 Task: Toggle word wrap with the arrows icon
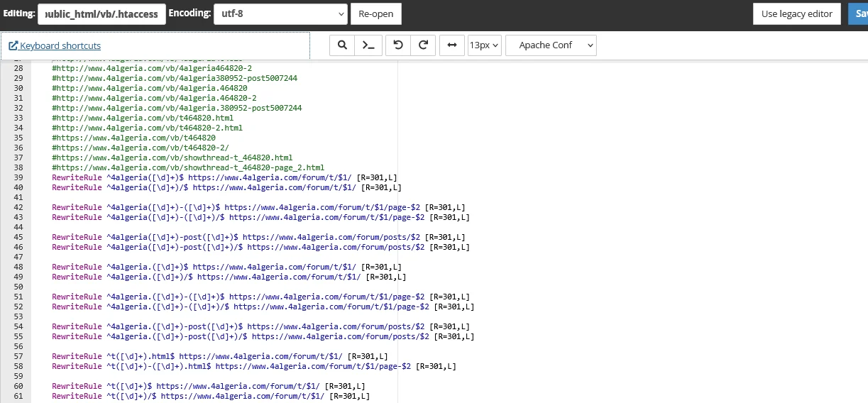tap(451, 45)
